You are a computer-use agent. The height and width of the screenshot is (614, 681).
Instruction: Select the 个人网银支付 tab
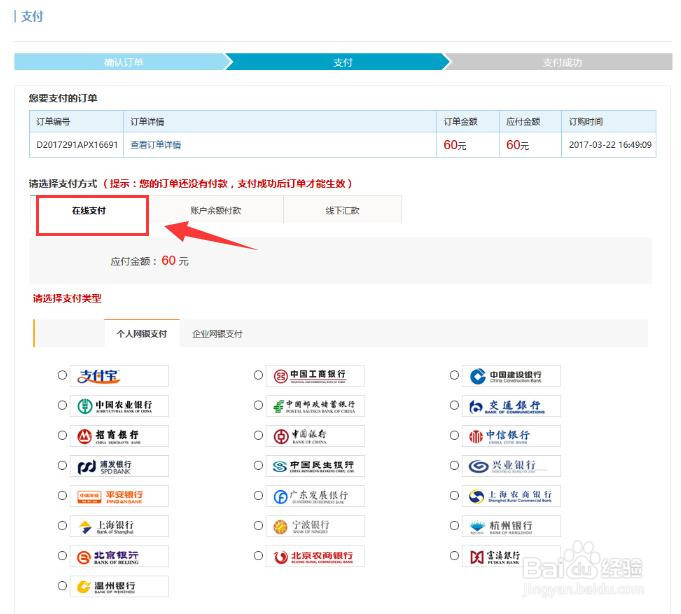click(142, 333)
